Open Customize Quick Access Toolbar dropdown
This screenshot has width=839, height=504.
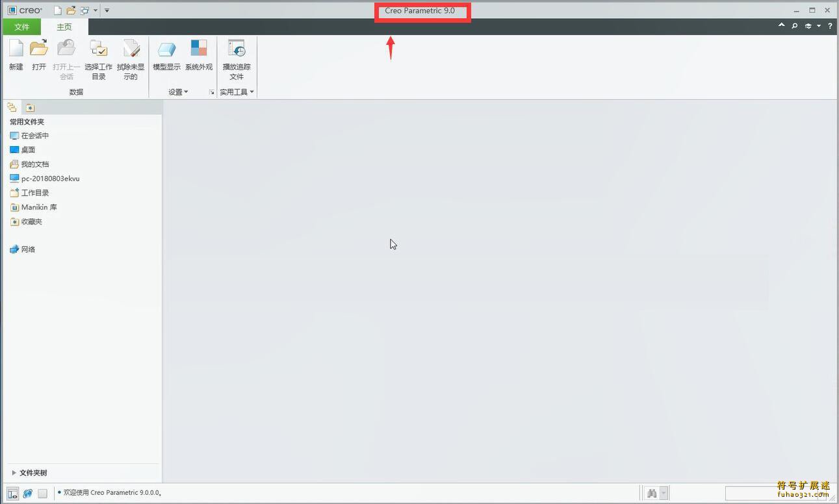tap(107, 10)
